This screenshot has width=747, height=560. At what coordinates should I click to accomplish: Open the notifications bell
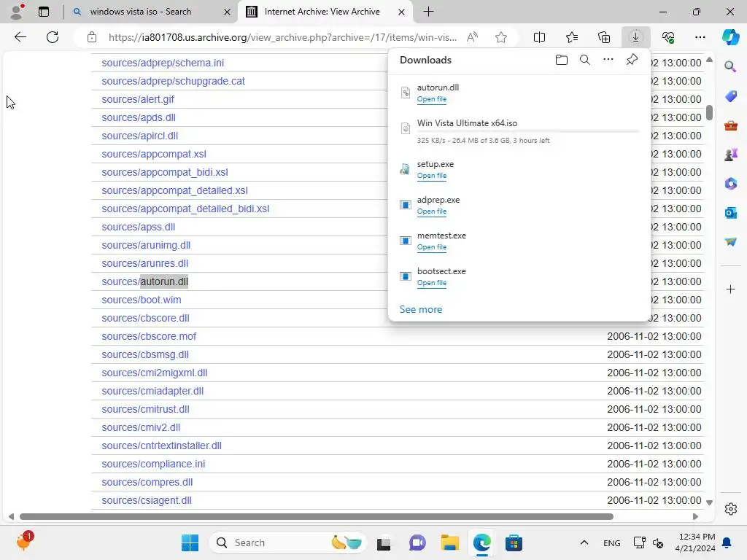click(727, 542)
